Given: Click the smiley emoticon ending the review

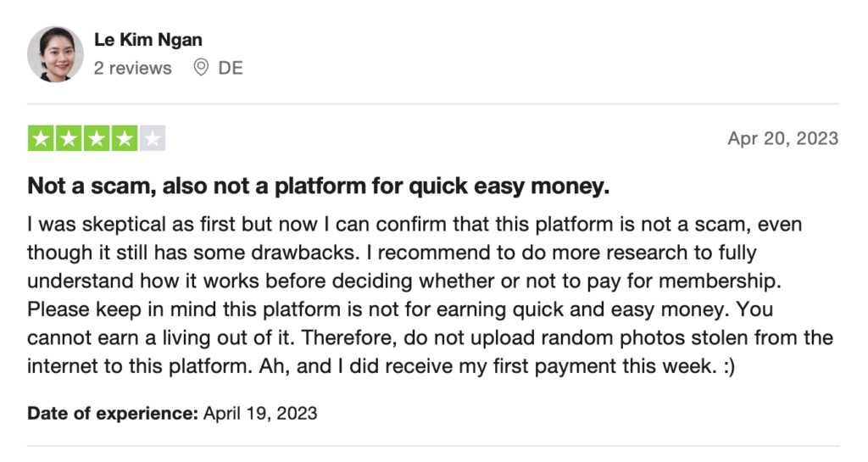Looking at the screenshot, I should tap(729, 367).
